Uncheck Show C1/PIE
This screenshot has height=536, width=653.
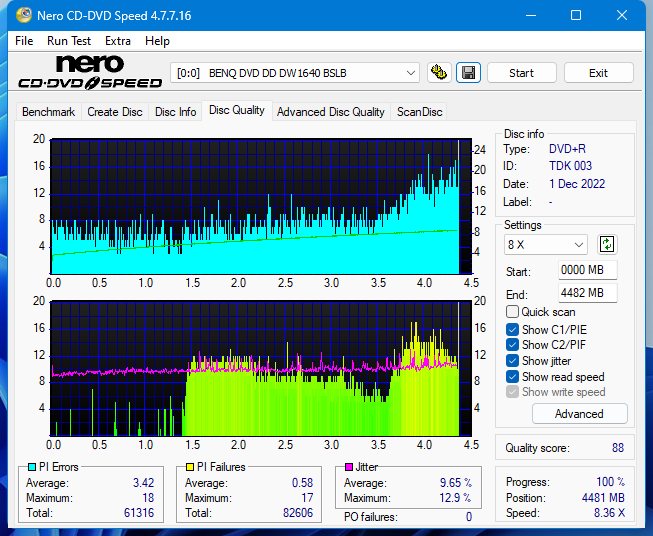pyautogui.click(x=512, y=329)
